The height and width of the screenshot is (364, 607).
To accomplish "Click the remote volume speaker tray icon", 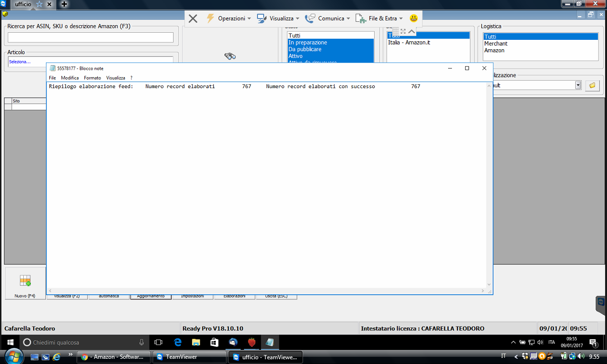I will [x=540, y=342].
